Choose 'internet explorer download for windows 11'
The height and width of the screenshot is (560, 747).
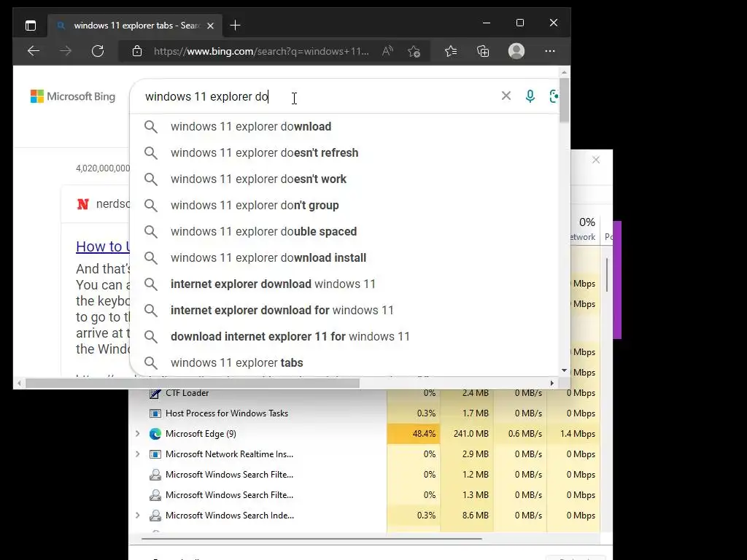pyautogui.click(x=344, y=310)
